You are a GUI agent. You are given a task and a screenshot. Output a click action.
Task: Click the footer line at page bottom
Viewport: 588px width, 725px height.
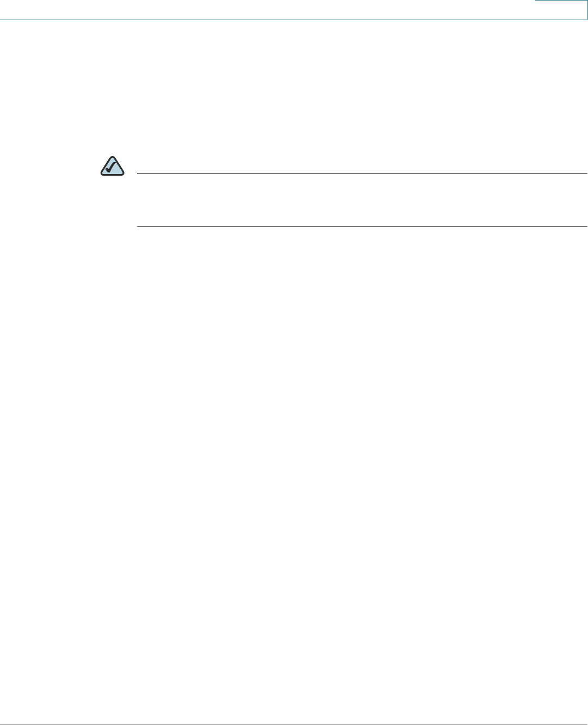click(x=294, y=724)
